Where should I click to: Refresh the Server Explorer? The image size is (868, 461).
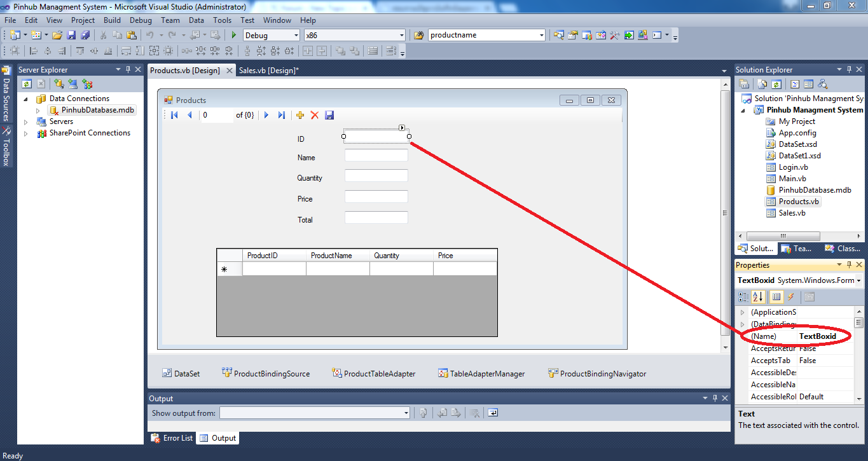[x=26, y=84]
